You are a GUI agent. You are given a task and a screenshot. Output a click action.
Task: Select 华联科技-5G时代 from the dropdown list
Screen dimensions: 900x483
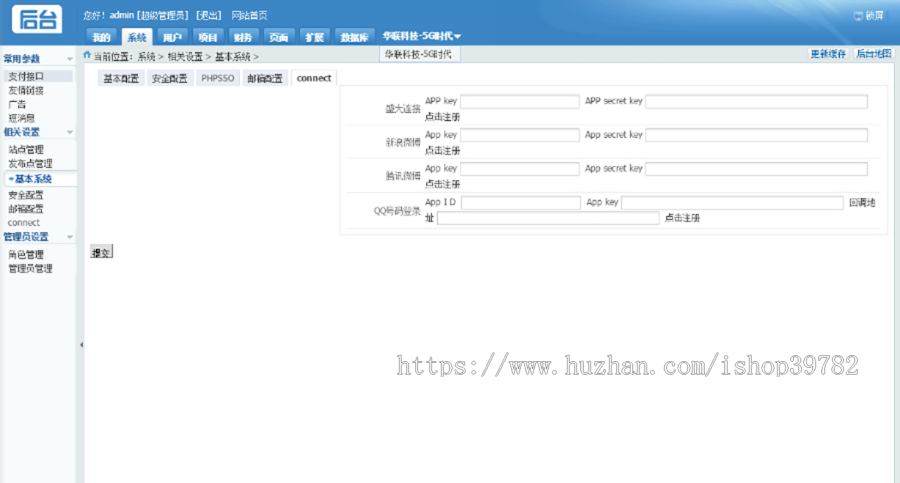click(418, 55)
